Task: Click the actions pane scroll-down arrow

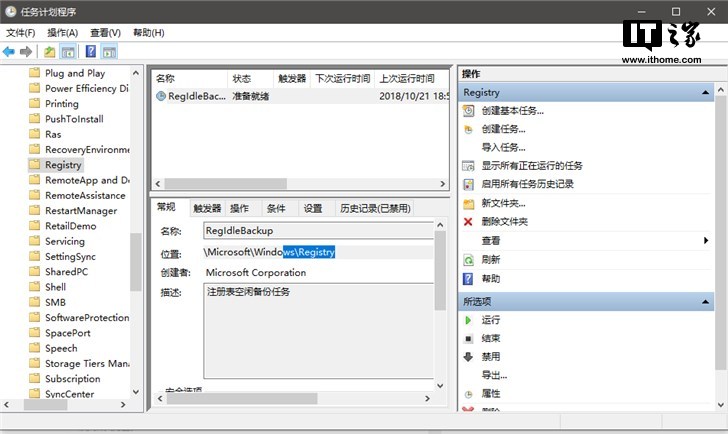Action: click(x=721, y=405)
